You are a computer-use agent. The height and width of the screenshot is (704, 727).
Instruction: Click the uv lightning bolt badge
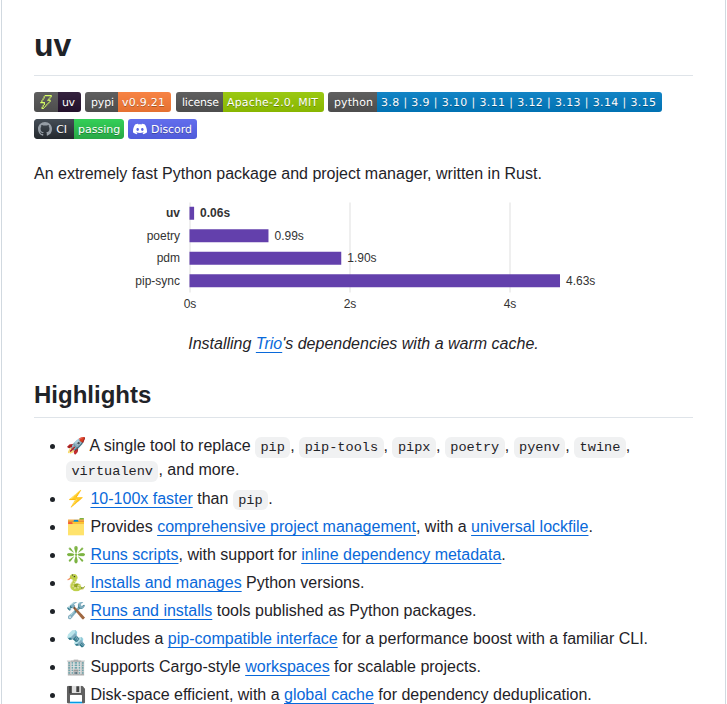tap(57, 102)
